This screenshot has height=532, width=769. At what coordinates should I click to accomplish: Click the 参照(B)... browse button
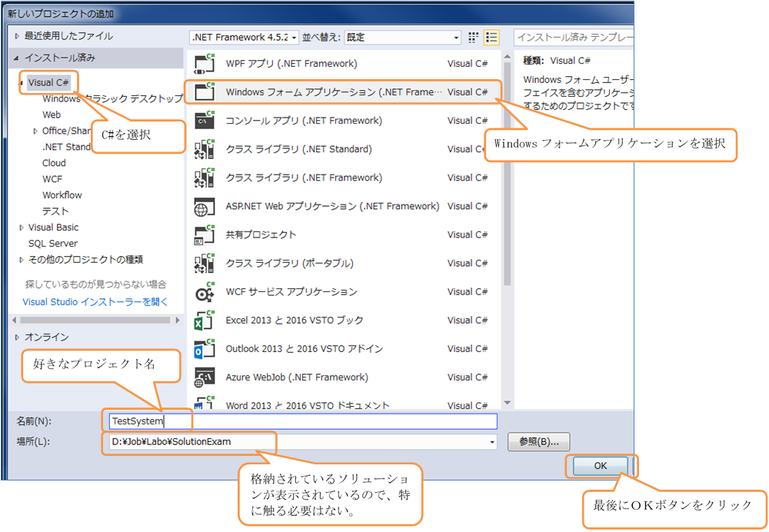538,442
